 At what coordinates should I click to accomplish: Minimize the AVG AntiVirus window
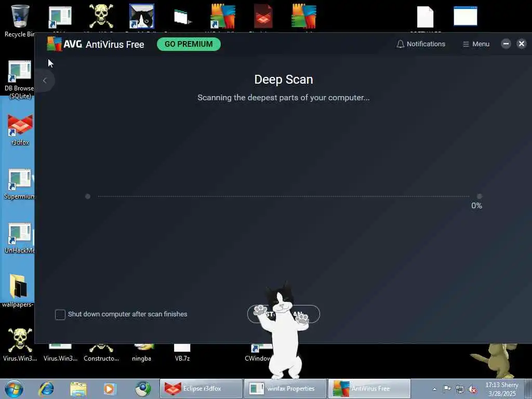click(506, 44)
